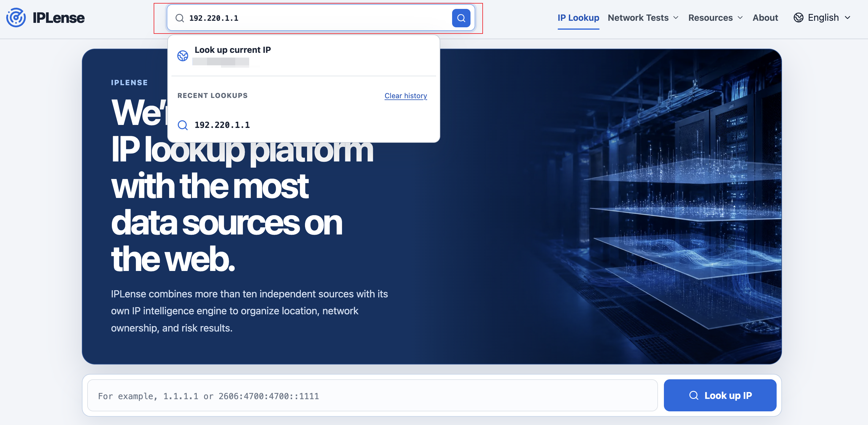The image size is (868, 425).
Task: Click the hero description paragraph about IPLense
Action: (249, 311)
